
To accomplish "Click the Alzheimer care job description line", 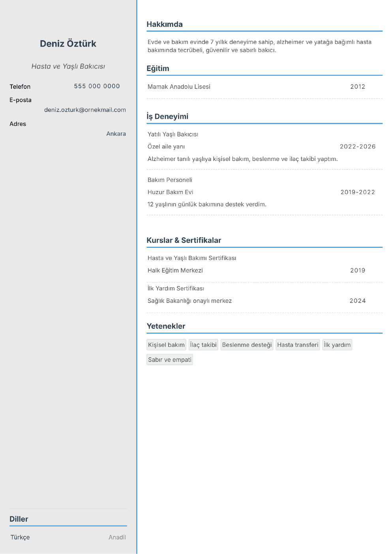I will tap(243, 159).
